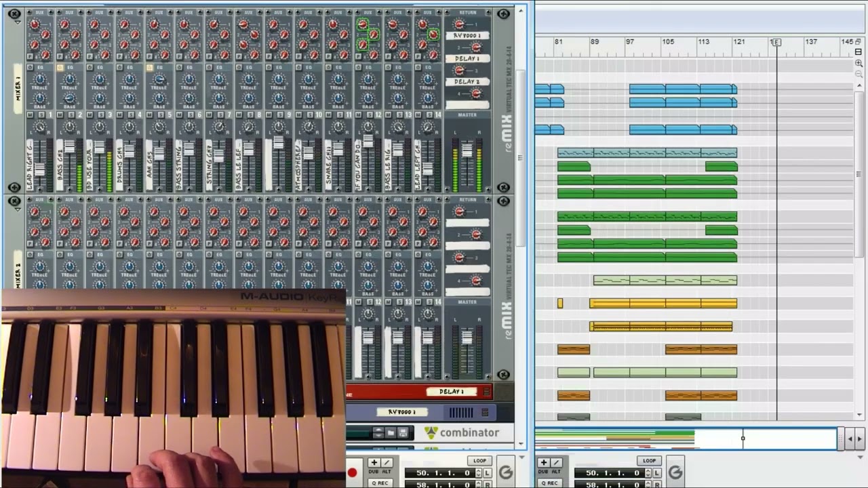Detach the sequencer window icon

point(858,43)
